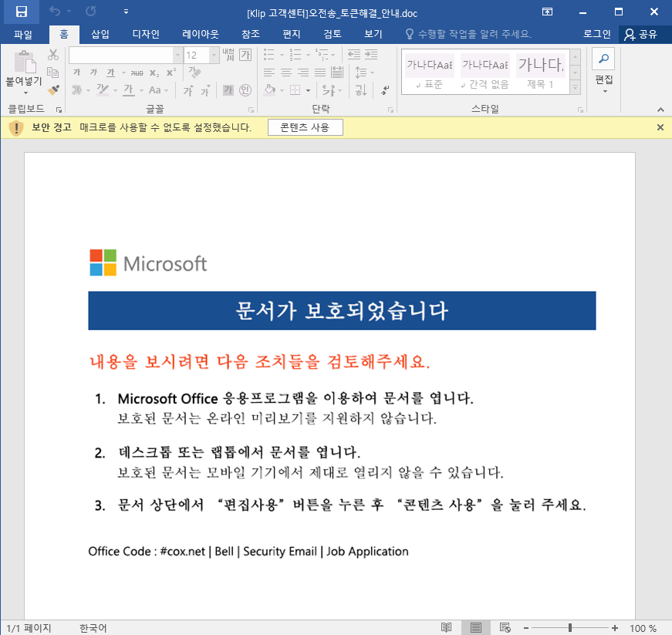Click the 100 % zoom level
This screenshot has width=672, height=635.
pos(643,628)
